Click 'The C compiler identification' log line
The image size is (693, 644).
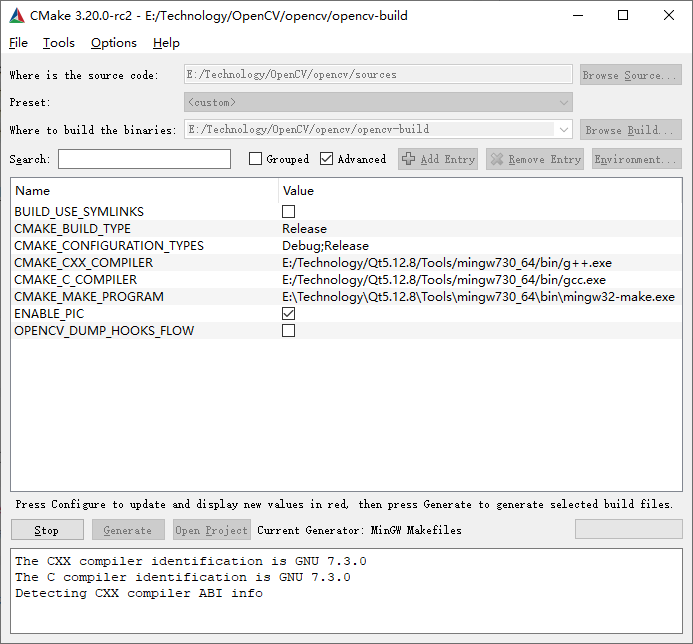[183, 577]
